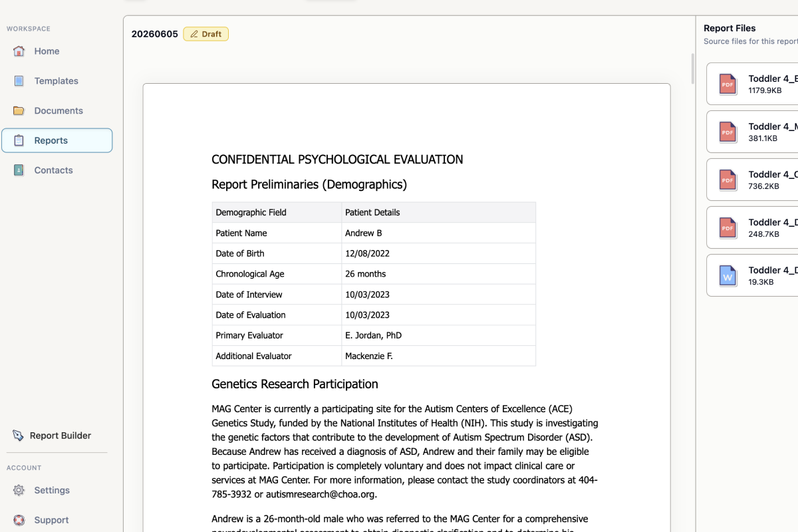798x532 pixels.
Task: Click PDF icon of the 1179.9KB file
Action: point(728,84)
